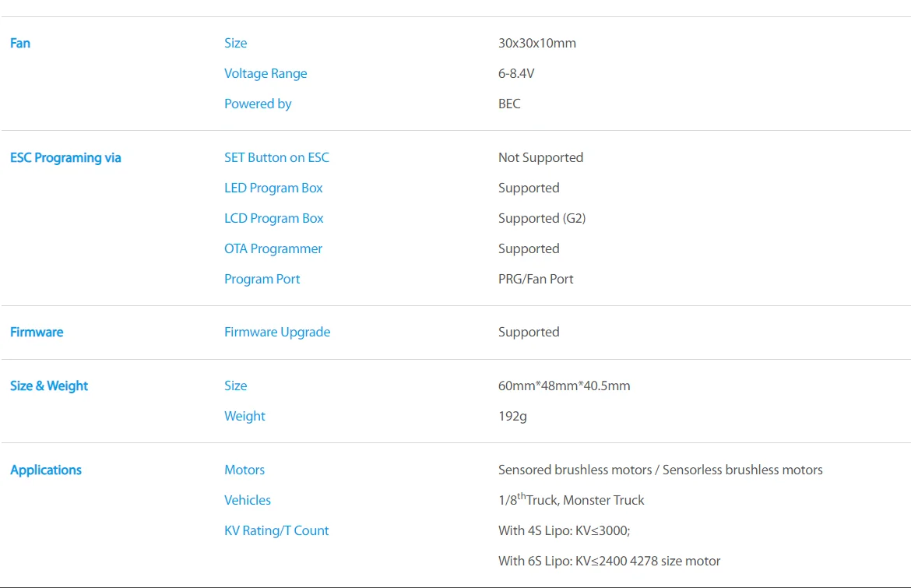Click the KV Rating/T Count label

tap(276, 530)
